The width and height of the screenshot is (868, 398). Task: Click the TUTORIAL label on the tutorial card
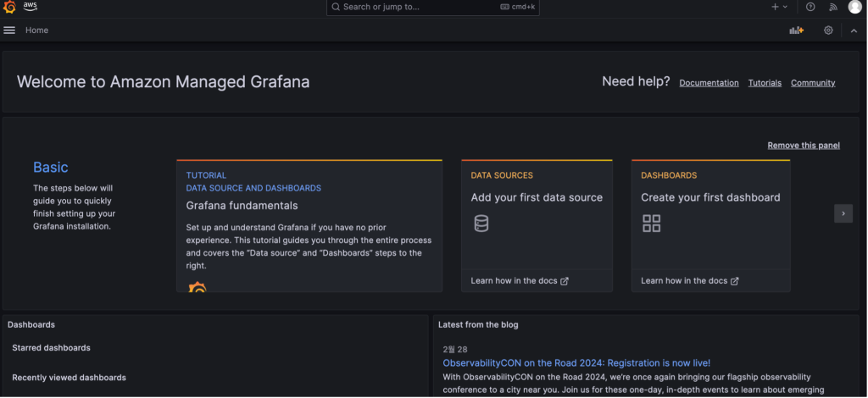pos(206,175)
